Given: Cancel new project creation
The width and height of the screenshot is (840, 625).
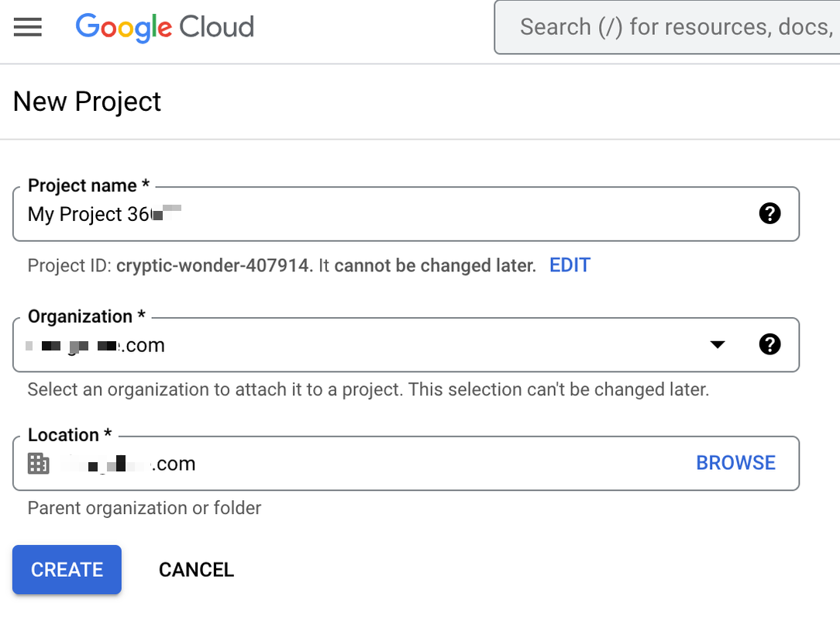Looking at the screenshot, I should (x=196, y=570).
